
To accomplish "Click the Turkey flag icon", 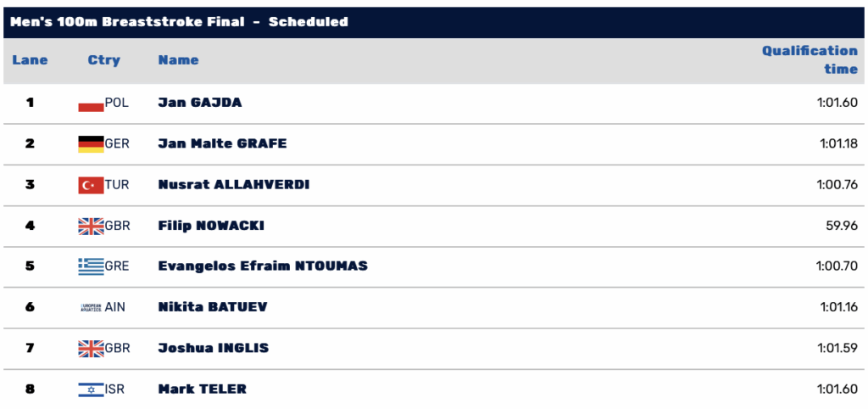I will point(91,185).
